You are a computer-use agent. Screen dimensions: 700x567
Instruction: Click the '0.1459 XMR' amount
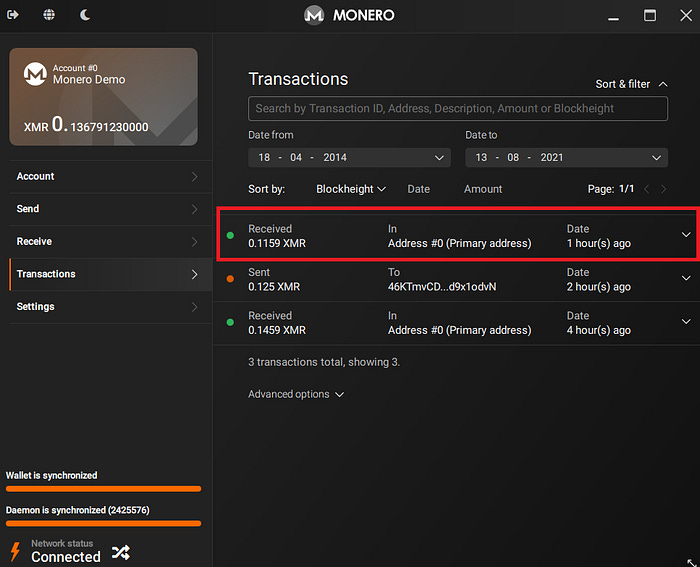(277, 330)
